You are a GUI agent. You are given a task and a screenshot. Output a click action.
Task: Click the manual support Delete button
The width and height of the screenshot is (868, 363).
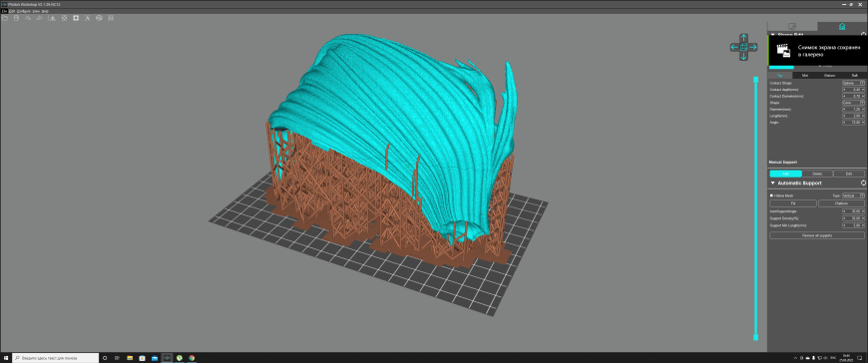pos(817,174)
